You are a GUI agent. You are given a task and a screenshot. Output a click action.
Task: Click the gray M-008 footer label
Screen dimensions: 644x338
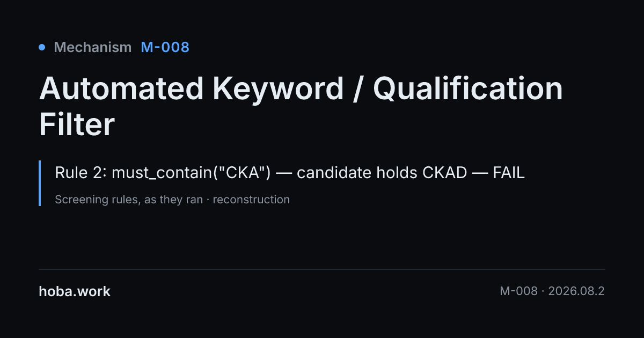(x=518, y=291)
